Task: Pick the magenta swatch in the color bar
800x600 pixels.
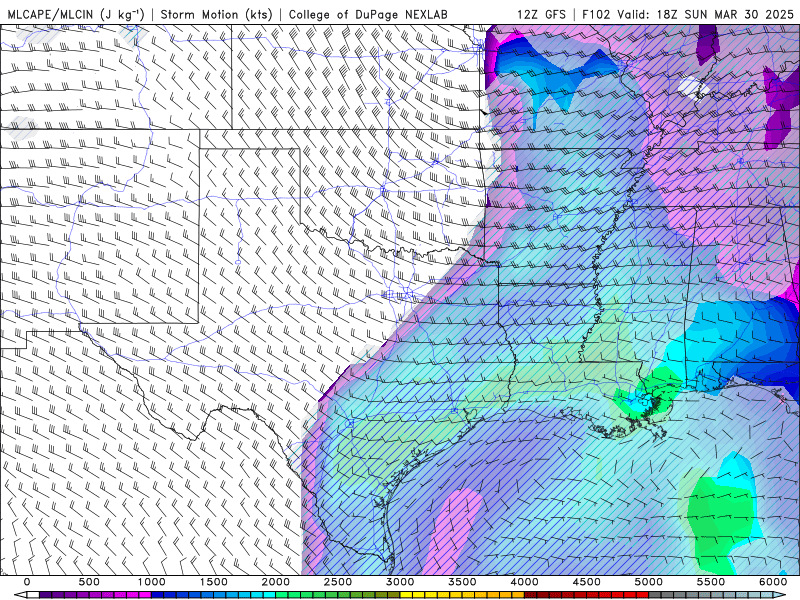Action: [145, 595]
